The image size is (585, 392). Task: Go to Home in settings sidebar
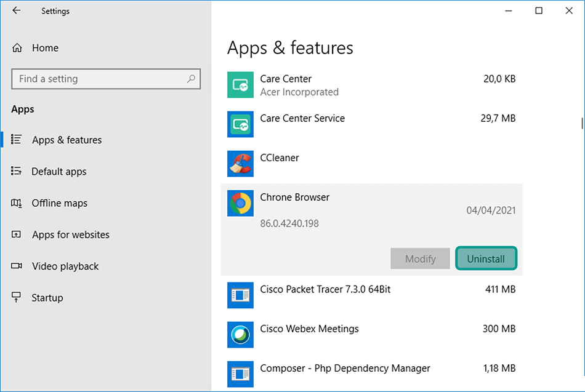click(x=45, y=48)
